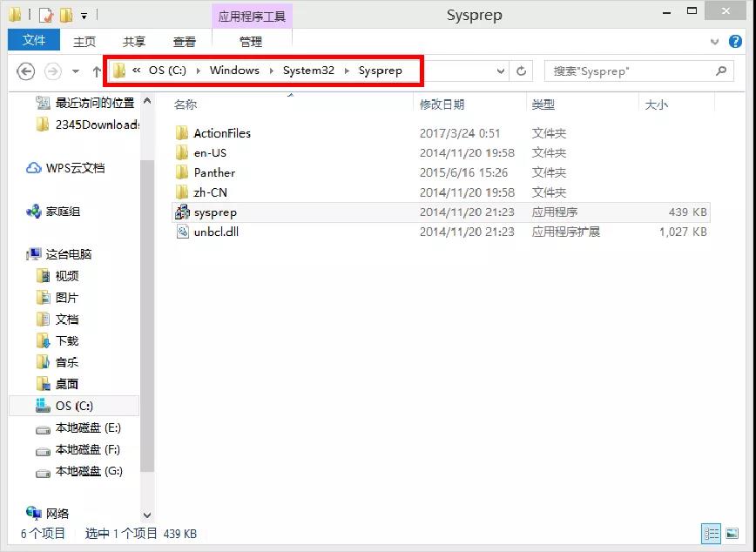Viewport: 756px width, 552px height.
Task: Open the ribbon Help question mark
Action: tap(737, 41)
